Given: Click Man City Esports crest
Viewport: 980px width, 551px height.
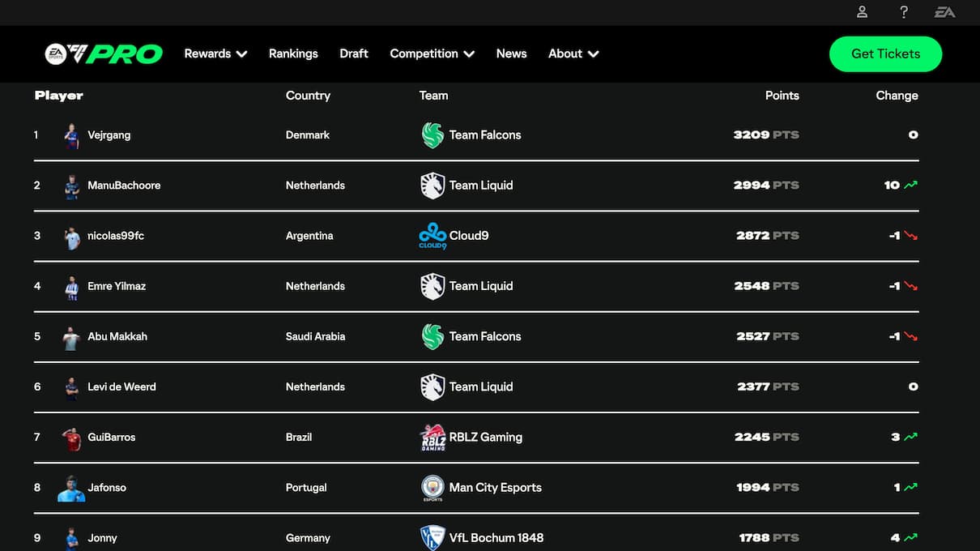Looking at the screenshot, I should coord(432,488).
